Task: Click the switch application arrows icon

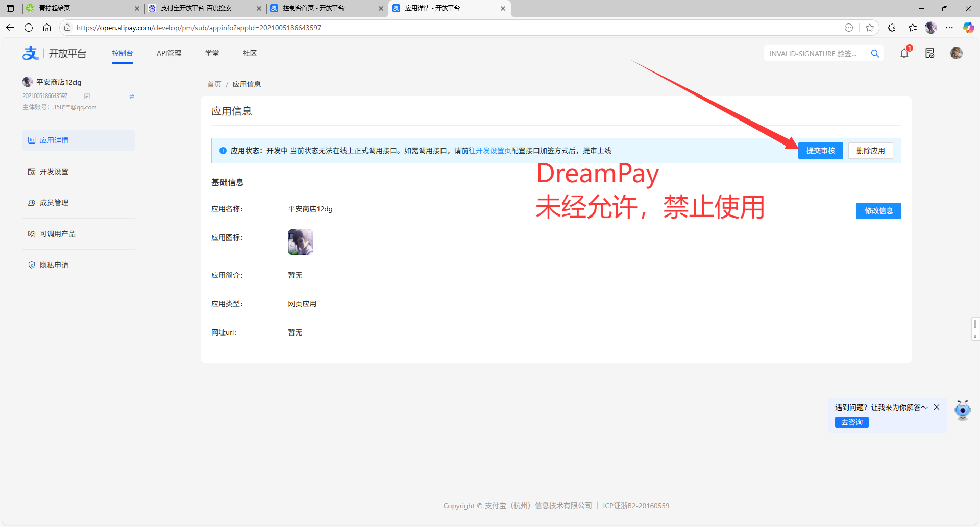Action: tap(131, 96)
